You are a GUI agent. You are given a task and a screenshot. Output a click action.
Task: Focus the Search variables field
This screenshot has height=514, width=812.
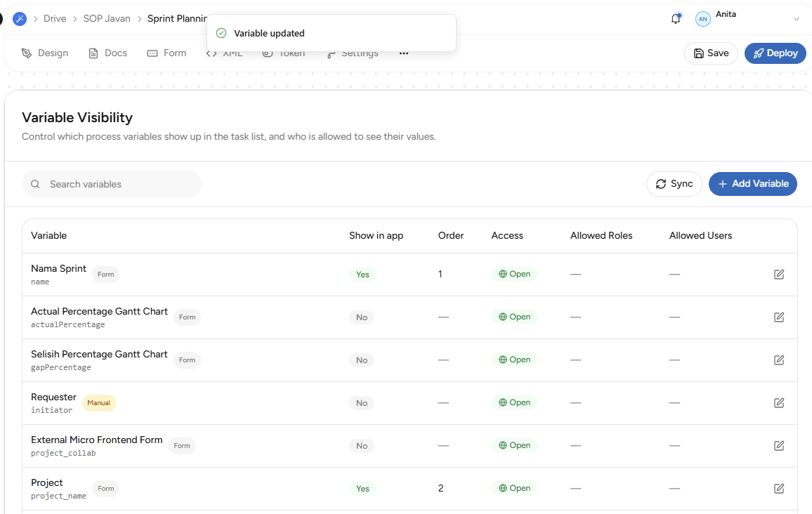112,184
